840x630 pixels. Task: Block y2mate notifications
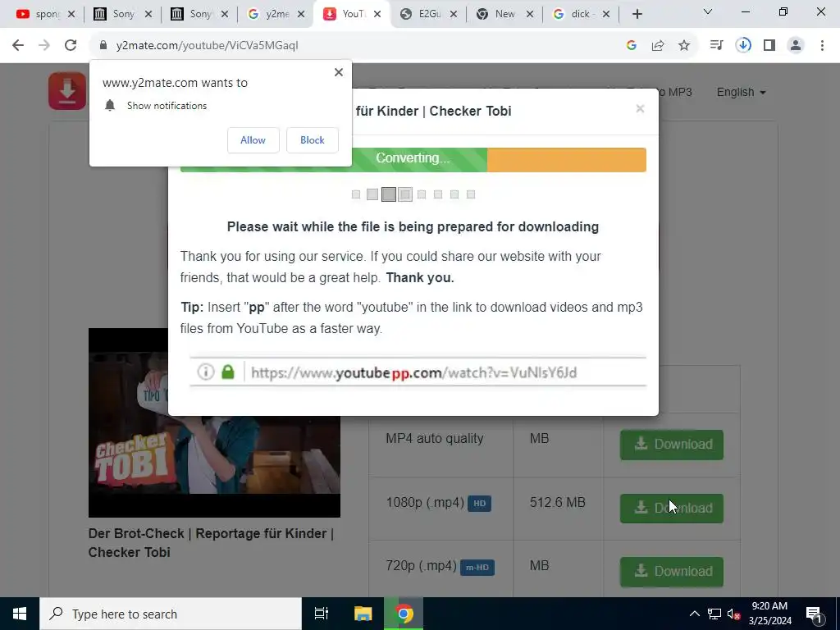313,140
